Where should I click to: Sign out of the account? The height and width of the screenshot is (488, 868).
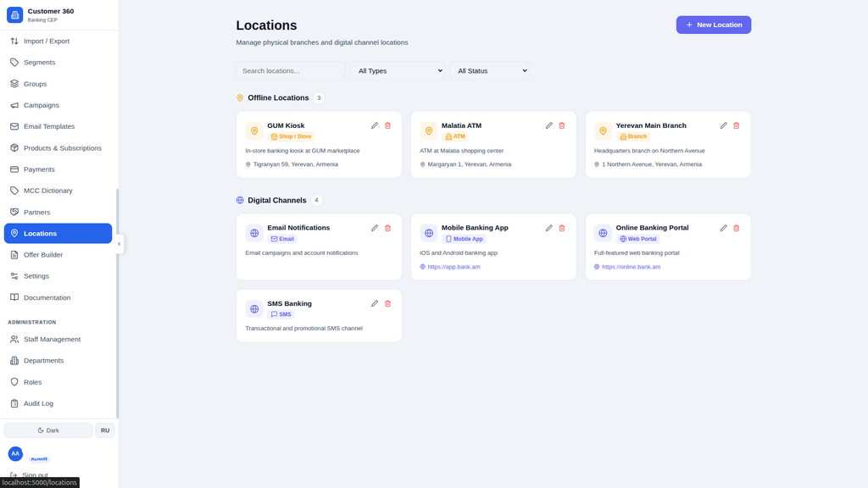click(x=30, y=475)
